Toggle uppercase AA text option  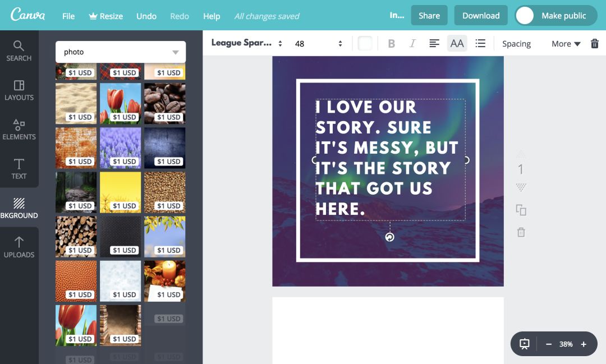[x=457, y=43]
